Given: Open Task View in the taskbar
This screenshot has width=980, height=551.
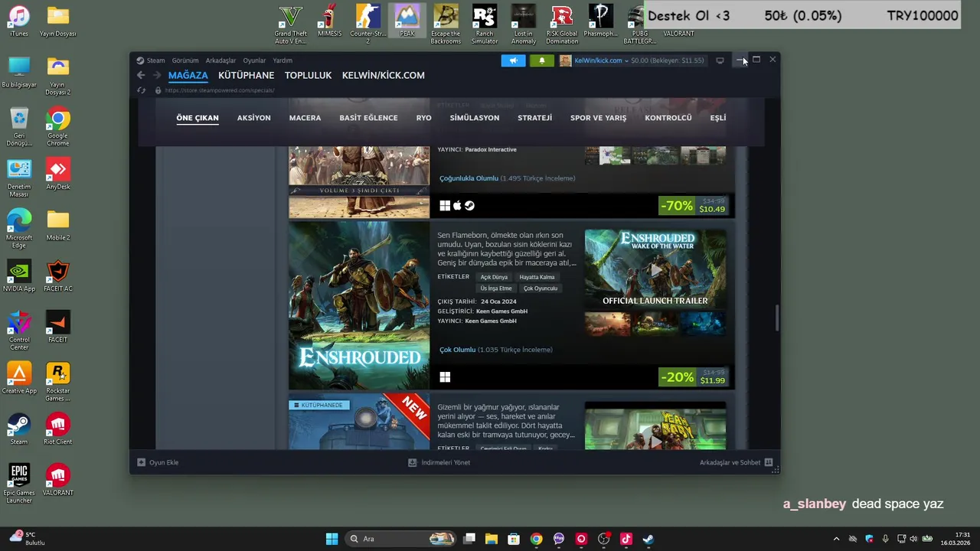Looking at the screenshot, I should tap(469, 539).
